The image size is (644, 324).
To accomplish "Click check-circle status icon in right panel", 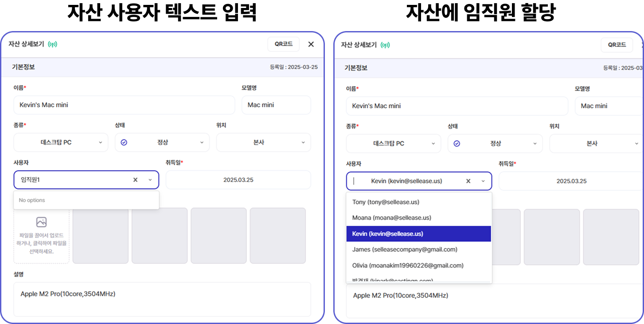I will click(x=457, y=143).
